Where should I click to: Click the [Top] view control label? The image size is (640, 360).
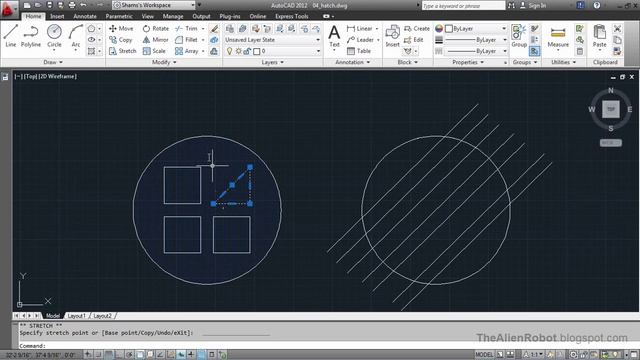click(x=31, y=76)
